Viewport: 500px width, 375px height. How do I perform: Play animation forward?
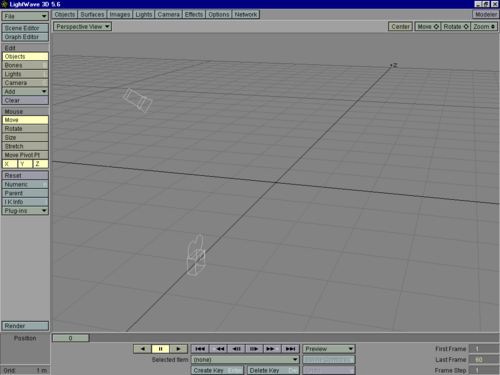pyautogui.click(x=178, y=349)
